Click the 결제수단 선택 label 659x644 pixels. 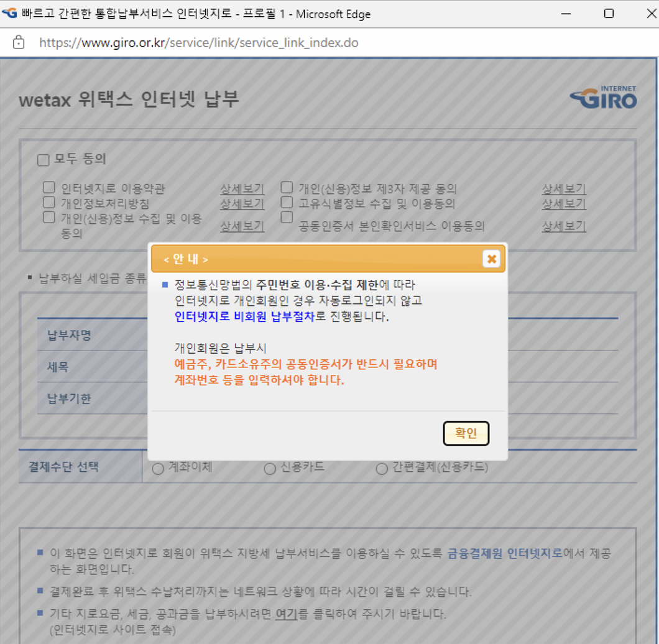(63, 467)
